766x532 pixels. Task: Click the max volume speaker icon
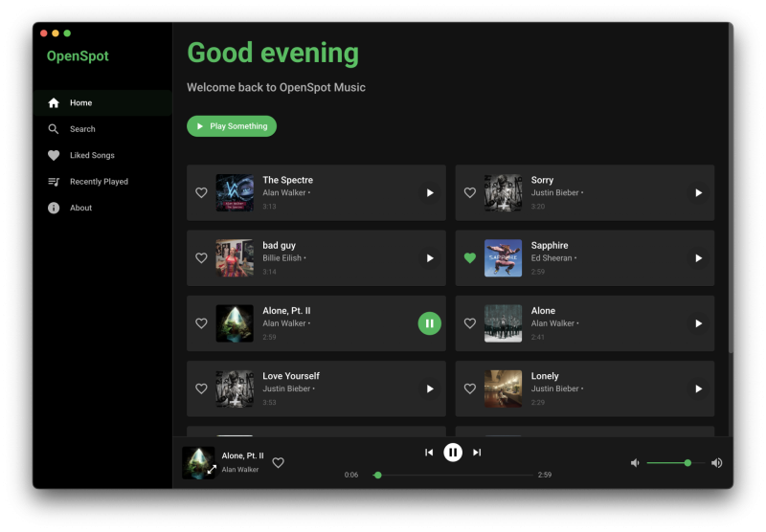(716, 463)
